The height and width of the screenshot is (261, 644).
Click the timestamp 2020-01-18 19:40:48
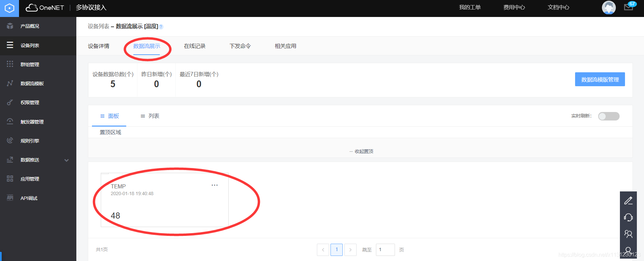[132, 193]
